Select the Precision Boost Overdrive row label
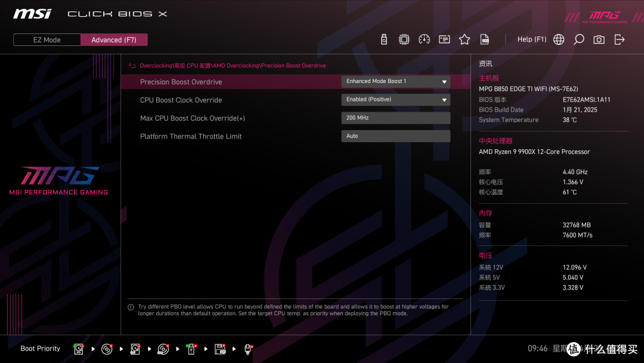This screenshot has width=644, height=363. 181,82
